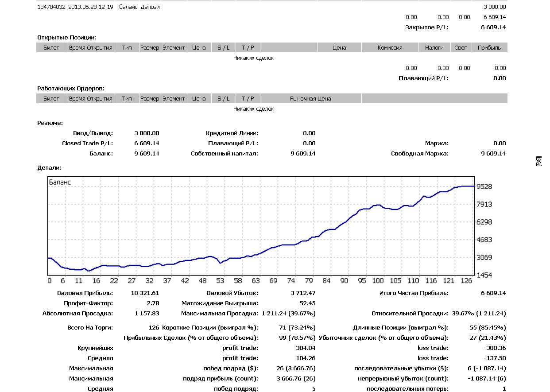Click the largest loss value -380.36
Screen dimensions: 550x392
pos(495,348)
